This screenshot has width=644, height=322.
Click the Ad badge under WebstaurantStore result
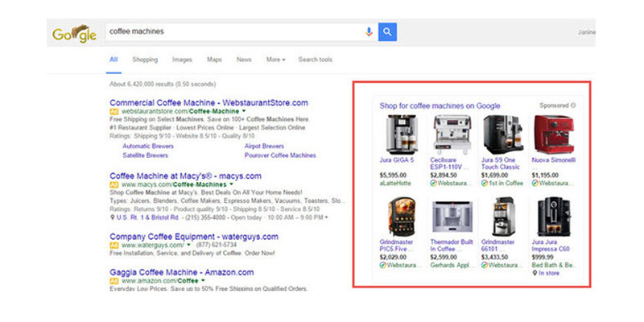click(114, 111)
